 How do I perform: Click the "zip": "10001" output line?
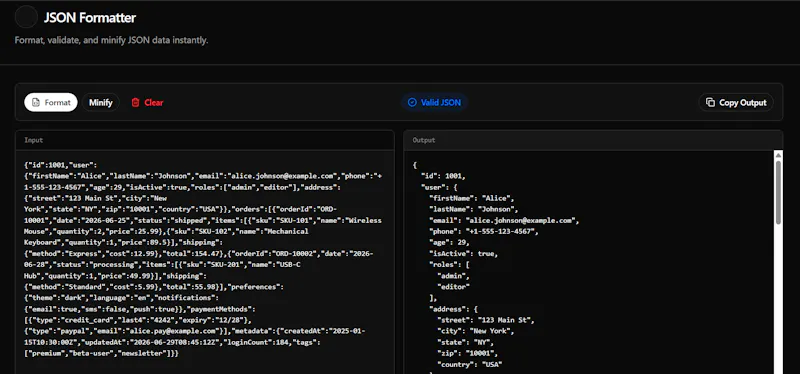click(467, 353)
